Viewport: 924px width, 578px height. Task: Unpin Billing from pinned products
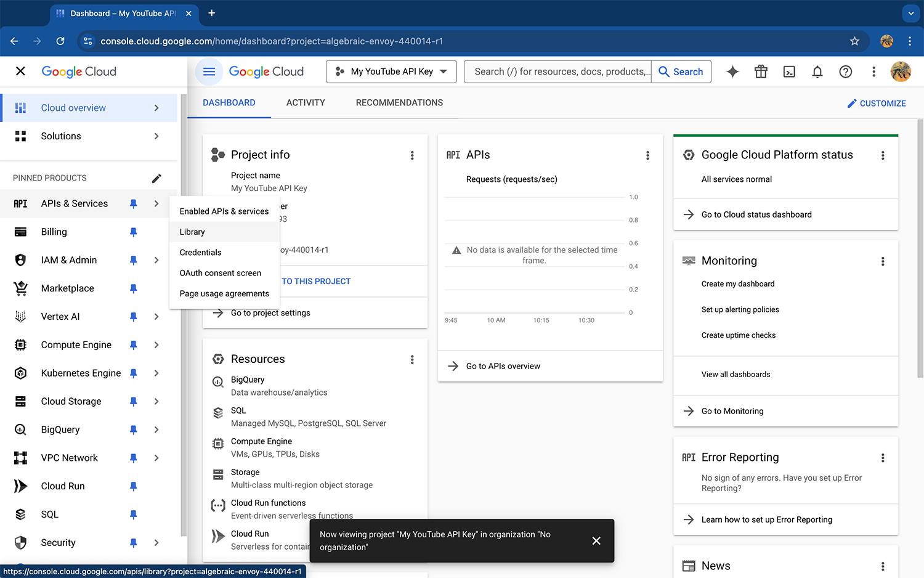(x=134, y=232)
